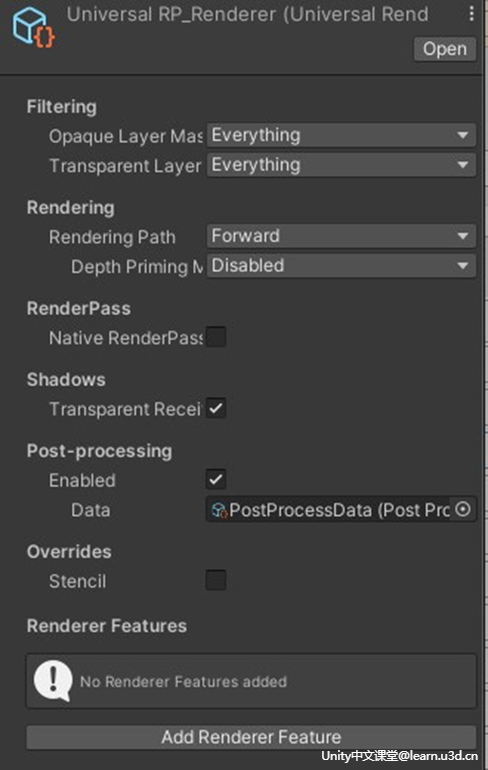Open the three-dot inspector options menu
Screen dimensions: 488x770
(471, 13)
